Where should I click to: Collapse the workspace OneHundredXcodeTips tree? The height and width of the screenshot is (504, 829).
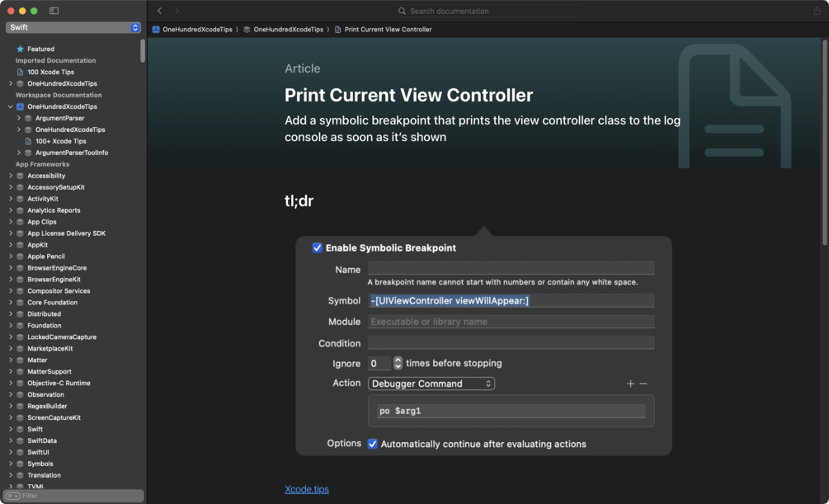(x=11, y=106)
